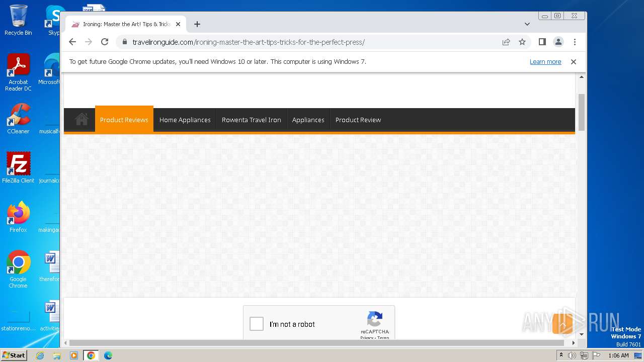
Task: Open the Chrome profile avatar
Action: pos(558,42)
